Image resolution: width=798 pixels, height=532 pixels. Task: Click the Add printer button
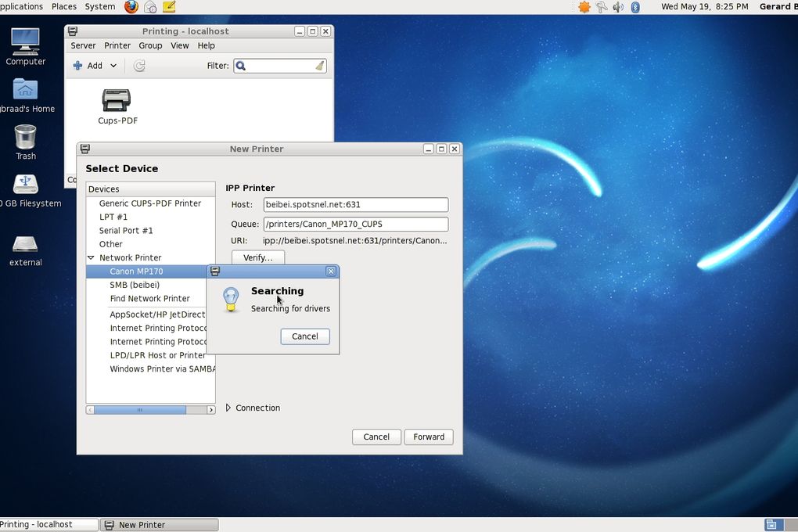pos(88,66)
